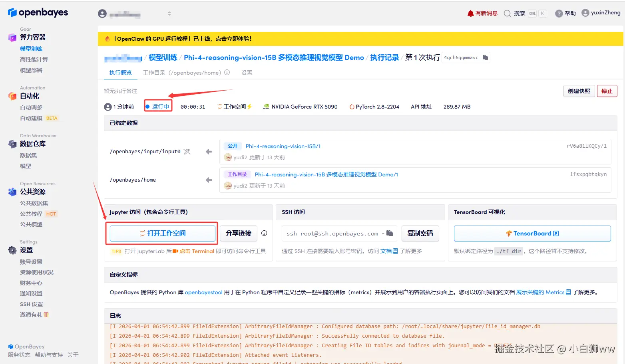625x364 pixels.
Task: Open 资源使用状况 in the sidebar
Action: coord(37,272)
